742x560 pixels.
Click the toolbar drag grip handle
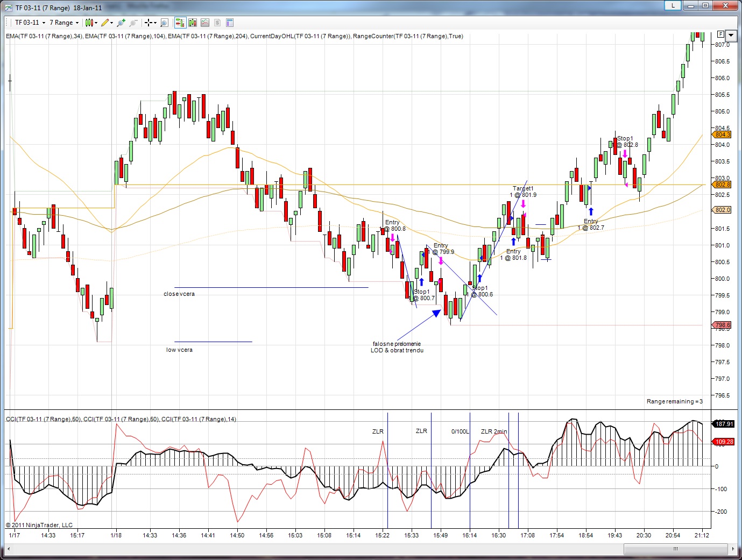click(x=8, y=23)
